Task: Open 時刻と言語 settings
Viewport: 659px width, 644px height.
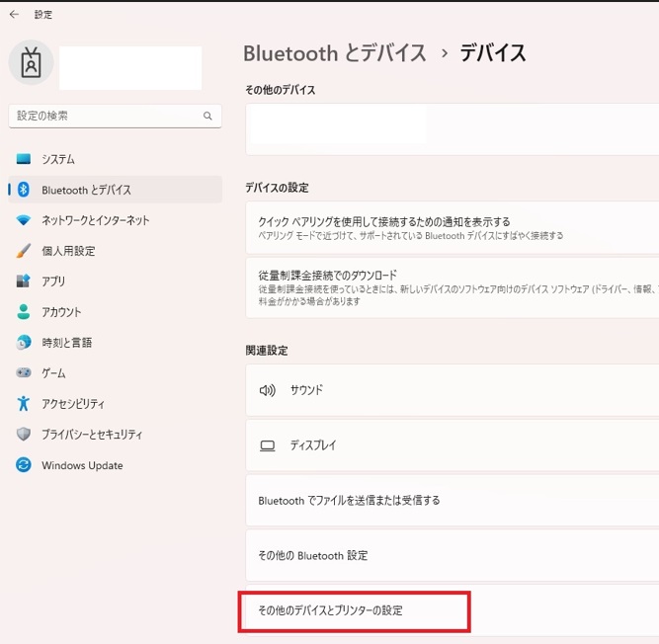Action: 67,343
